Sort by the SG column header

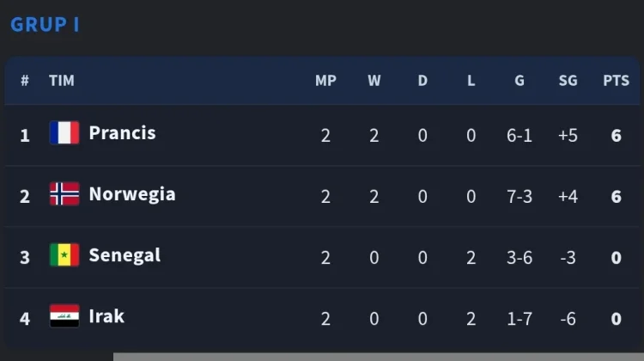click(x=568, y=81)
